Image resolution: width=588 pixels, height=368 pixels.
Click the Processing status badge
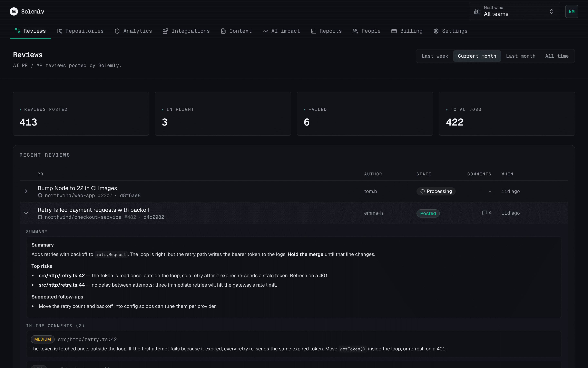pyautogui.click(x=436, y=191)
